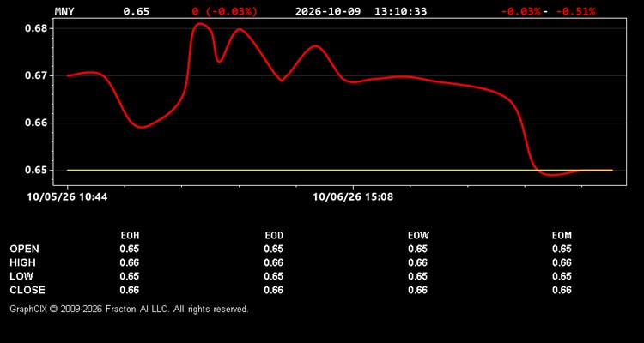
Task: Select the EOM LOW value 0.65
Action: [x=562, y=276]
